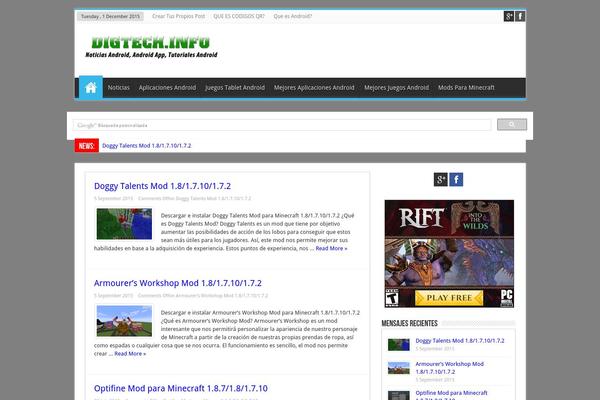Open Facebook icon in top bar
The height and width of the screenshot is (400, 600).
pyautogui.click(x=520, y=16)
